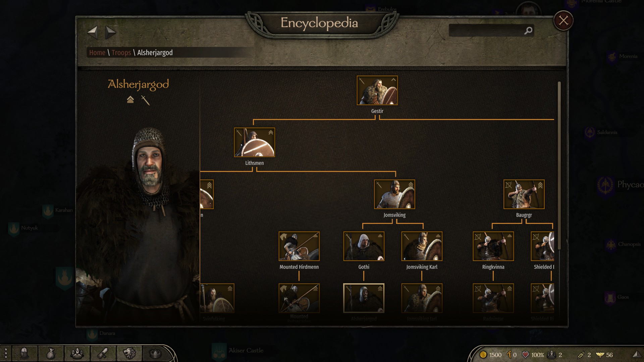Image resolution: width=644 pixels, height=362 pixels.
Task: Go forward with the right arrow
Action: tap(110, 33)
